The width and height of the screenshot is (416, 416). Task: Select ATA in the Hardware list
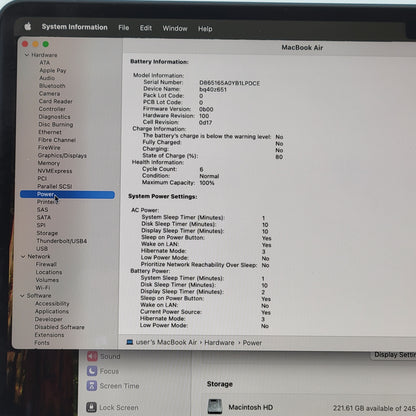pyautogui.click(x=45, y=63)
